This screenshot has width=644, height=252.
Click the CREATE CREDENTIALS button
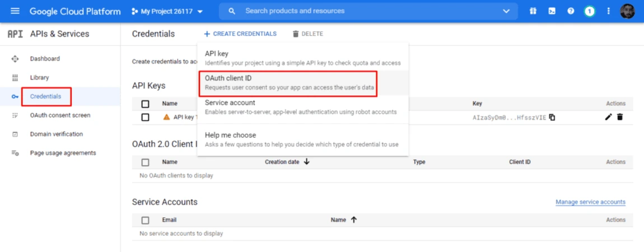coord(240,34)
